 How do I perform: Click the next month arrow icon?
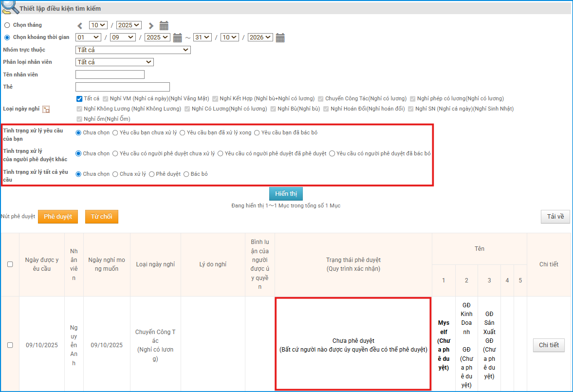151,26
